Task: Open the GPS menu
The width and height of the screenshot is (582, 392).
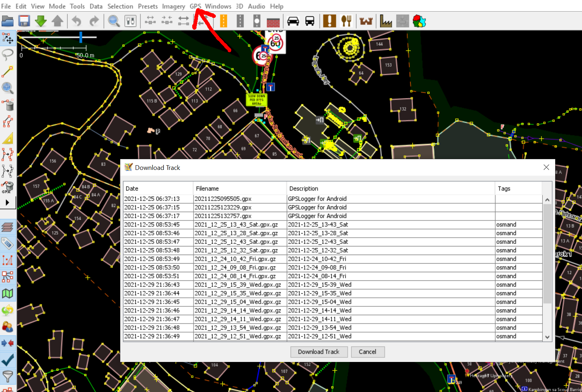Action: [195, 6]
